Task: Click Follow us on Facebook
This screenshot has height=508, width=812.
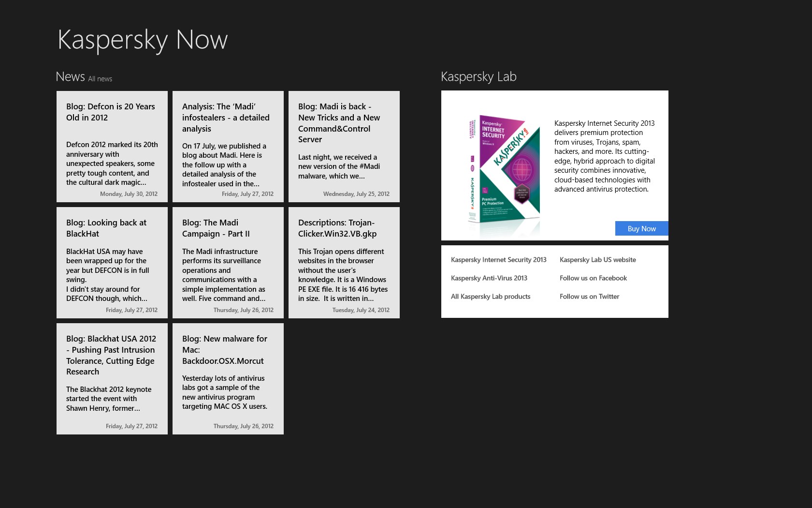Action: tap(593, 278)
